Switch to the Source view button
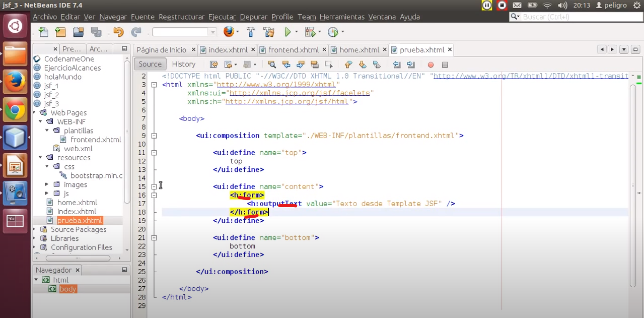644x318 pixels. 150,64
